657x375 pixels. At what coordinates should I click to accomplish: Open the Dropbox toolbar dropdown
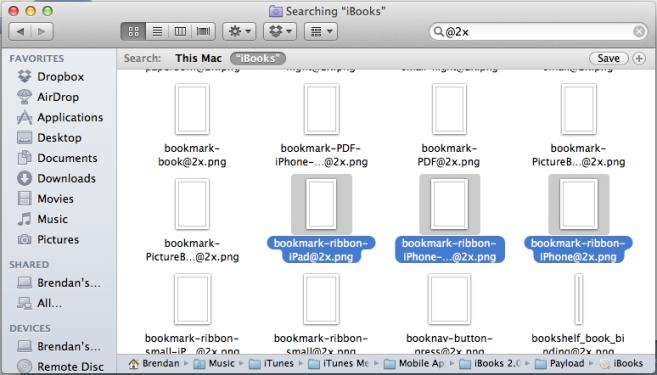click(280, 31)
